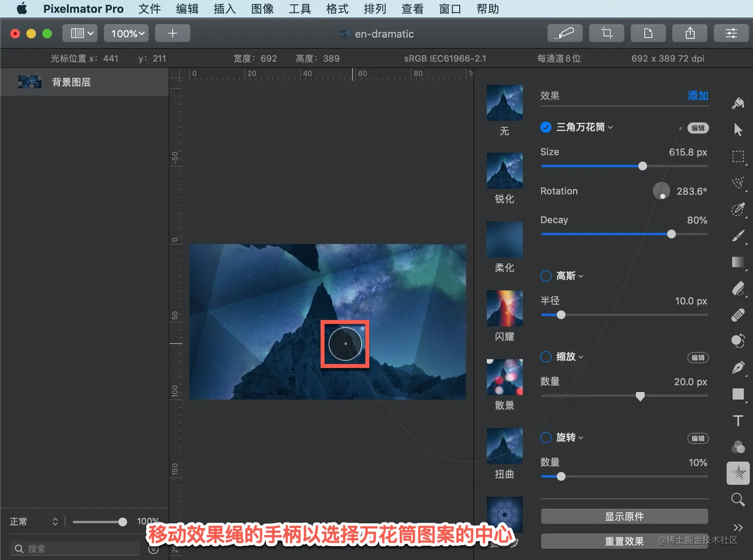The image size is (753, 560).
Task: Open the 正常 blend mode dropdown
Action: click(x=34, y=522)
